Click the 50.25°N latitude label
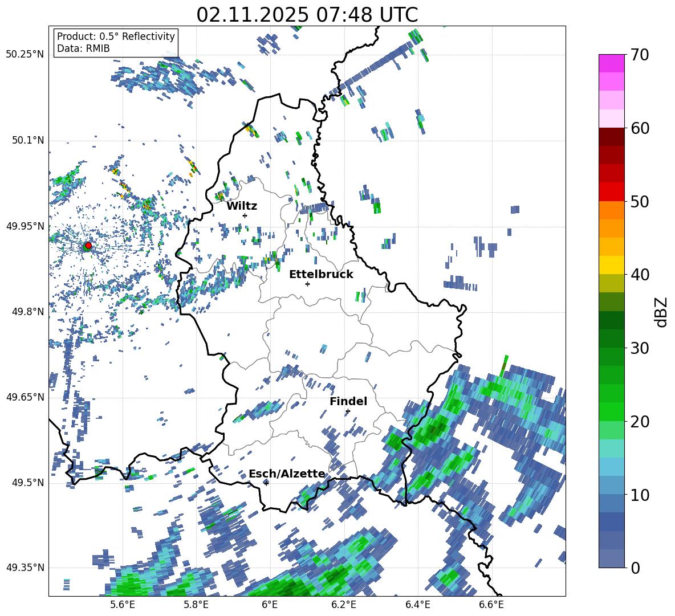 25,55
